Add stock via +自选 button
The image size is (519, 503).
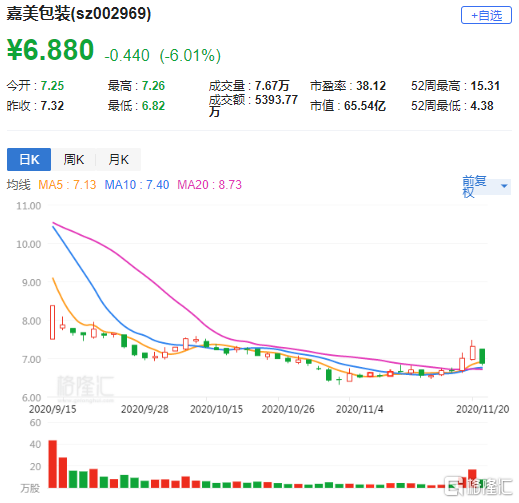(486, 15)
